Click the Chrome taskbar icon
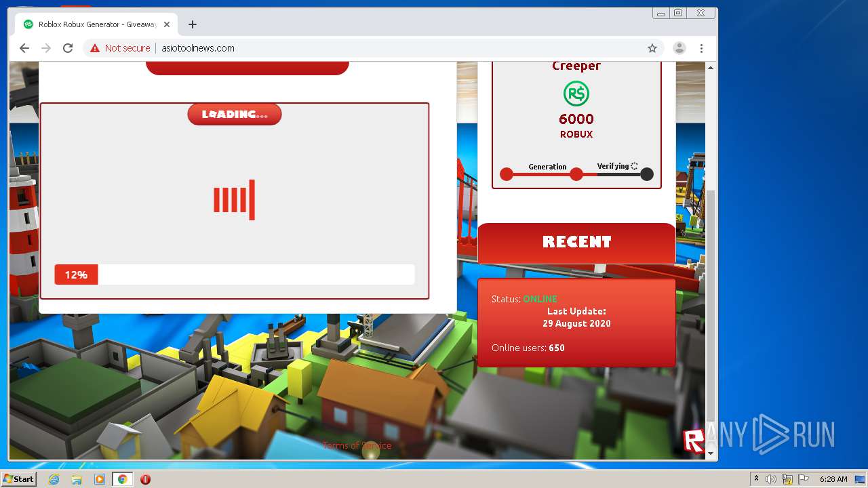The width and height of the screenshot is (868, 488). [x=122, y=479]
